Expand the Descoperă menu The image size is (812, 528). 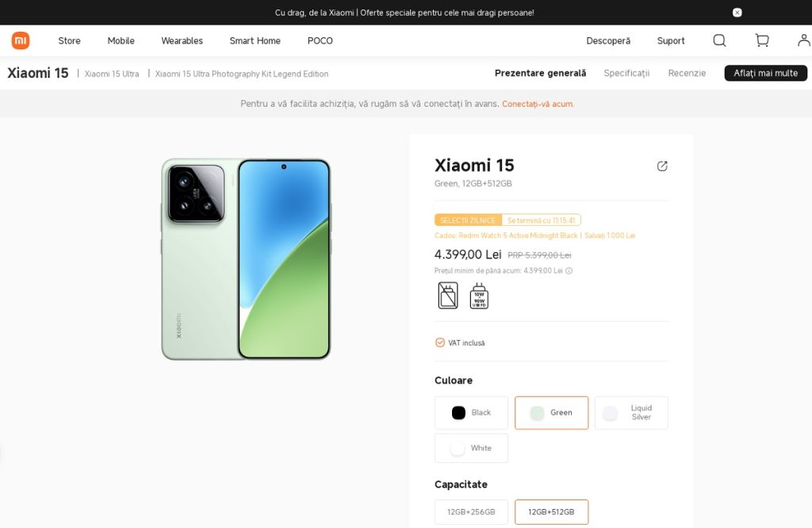click(x=608, y=40)
